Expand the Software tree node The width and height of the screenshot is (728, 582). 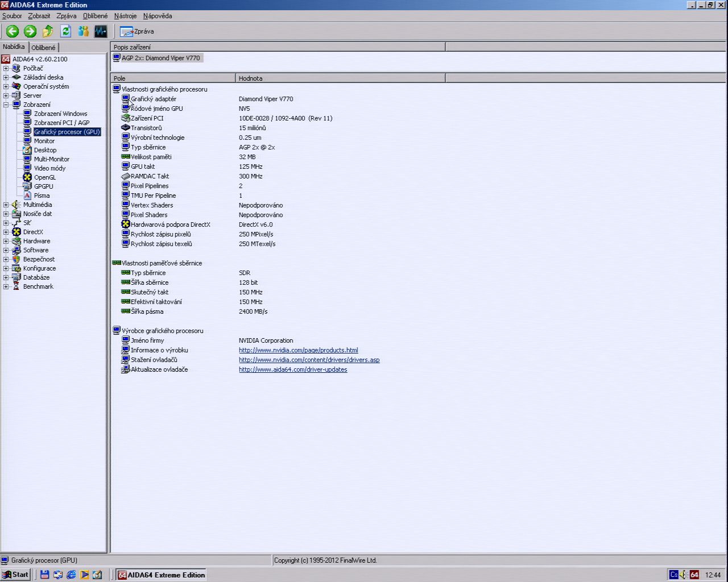point(6,250)
